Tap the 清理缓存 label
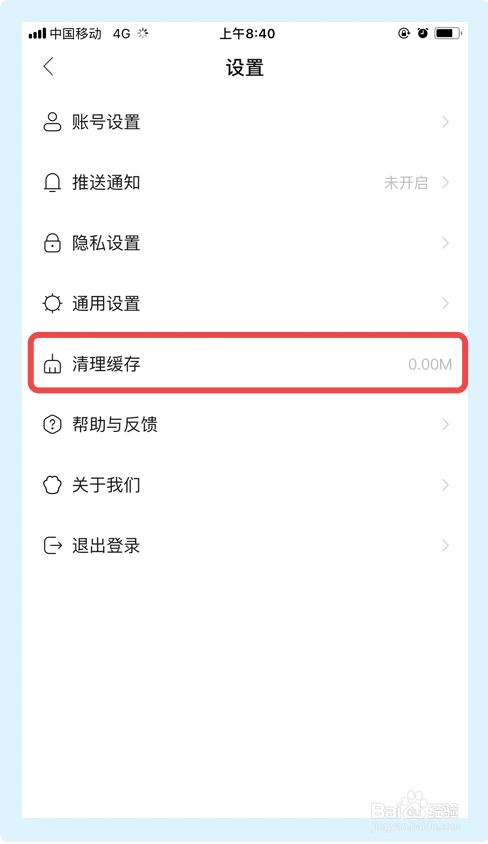The height and width of the screenshot is (844, 488). (106, 364)
